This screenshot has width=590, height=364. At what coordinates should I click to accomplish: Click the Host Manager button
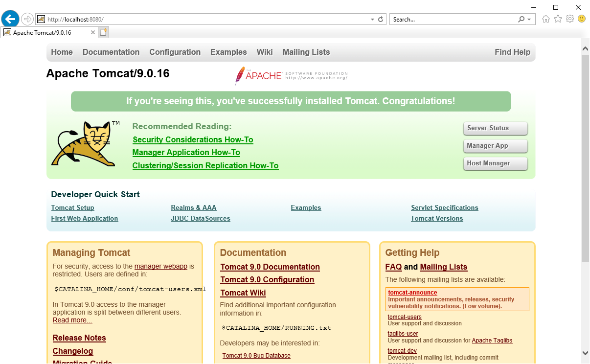[495, 163]
